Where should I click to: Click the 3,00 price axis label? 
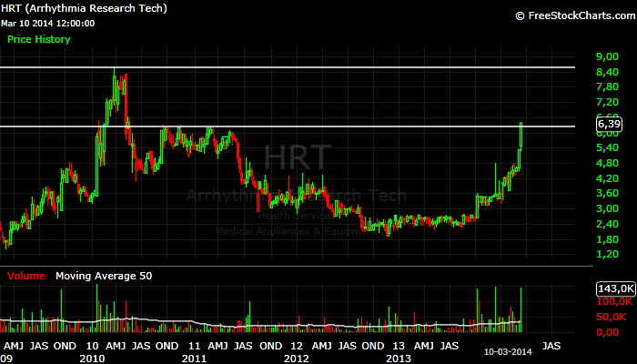(607, 208)
